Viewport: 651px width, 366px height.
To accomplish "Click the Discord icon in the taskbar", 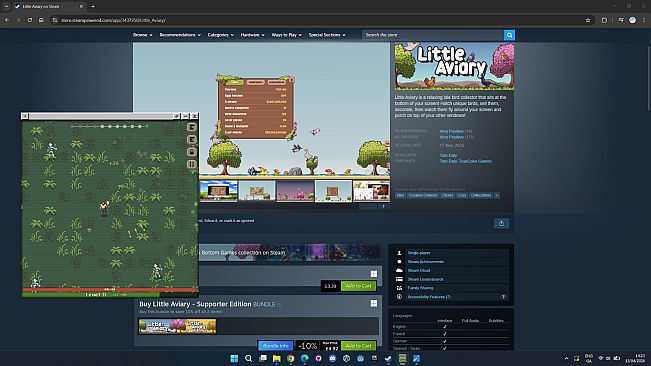I will pos(333,359).
